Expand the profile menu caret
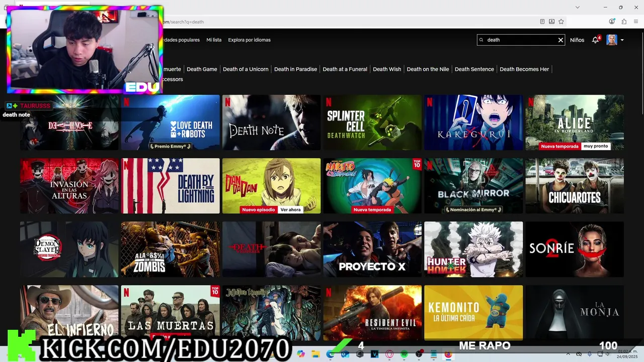 pos(622,40)
